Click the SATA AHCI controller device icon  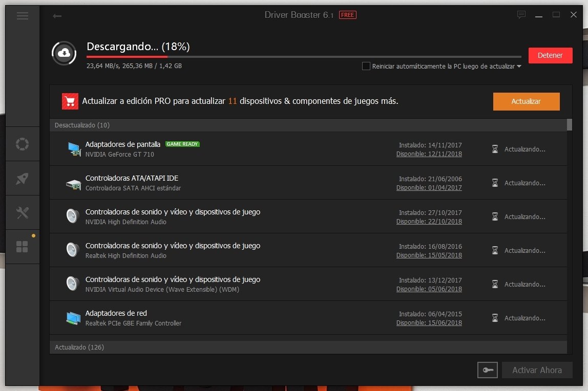pyautogui.click(x=74, y=184)
